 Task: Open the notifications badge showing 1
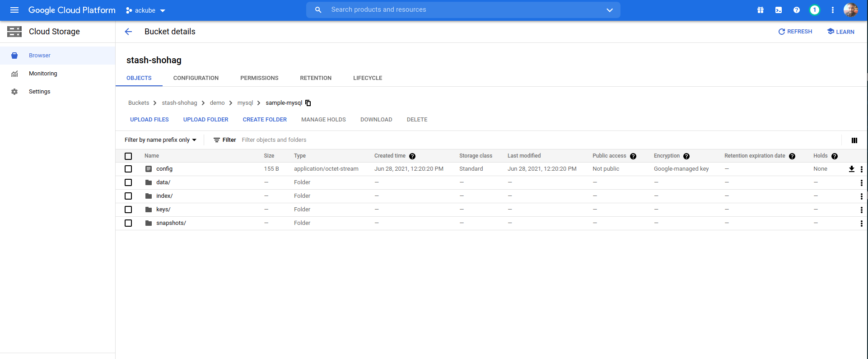[x=814, y=10]
